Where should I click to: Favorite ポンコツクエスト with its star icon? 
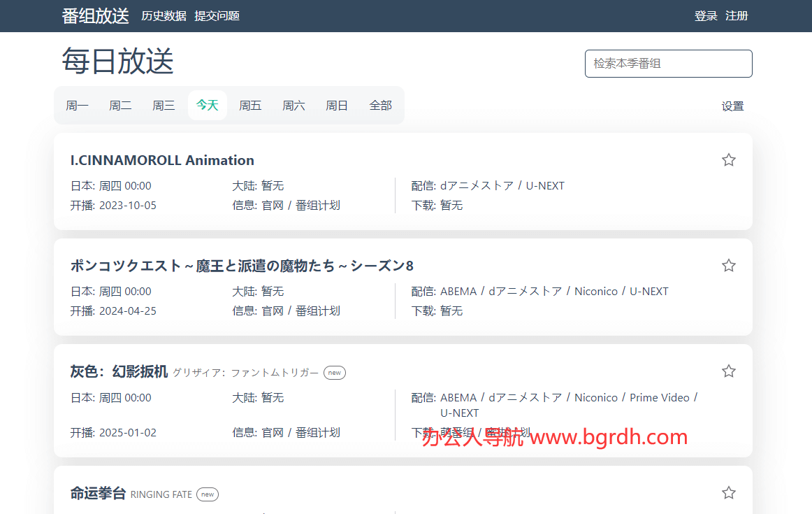pyautogui.click(x=728, y=266)
